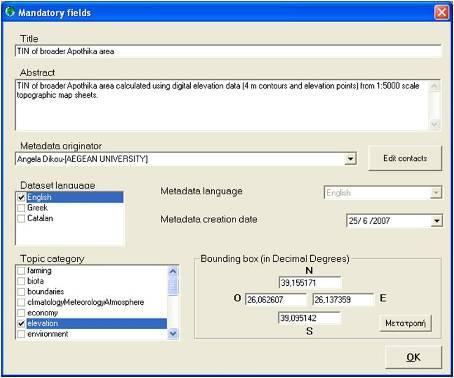The width and height of the screenshot is (454, 378).
Task: Click Topic category scrollbar down arrow
Action: [x=173, y=333]
